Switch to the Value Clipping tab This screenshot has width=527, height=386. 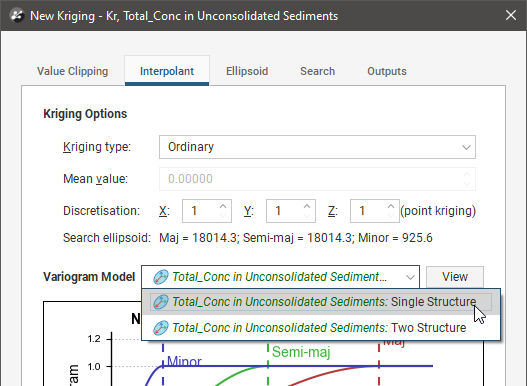73,71
